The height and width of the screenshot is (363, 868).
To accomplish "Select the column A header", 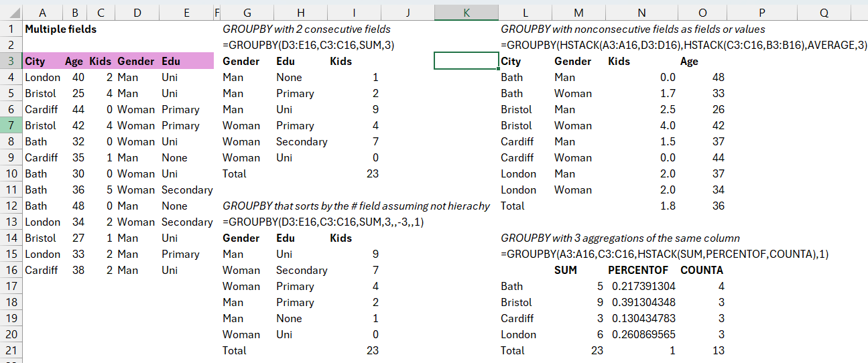I will point(42,13).
